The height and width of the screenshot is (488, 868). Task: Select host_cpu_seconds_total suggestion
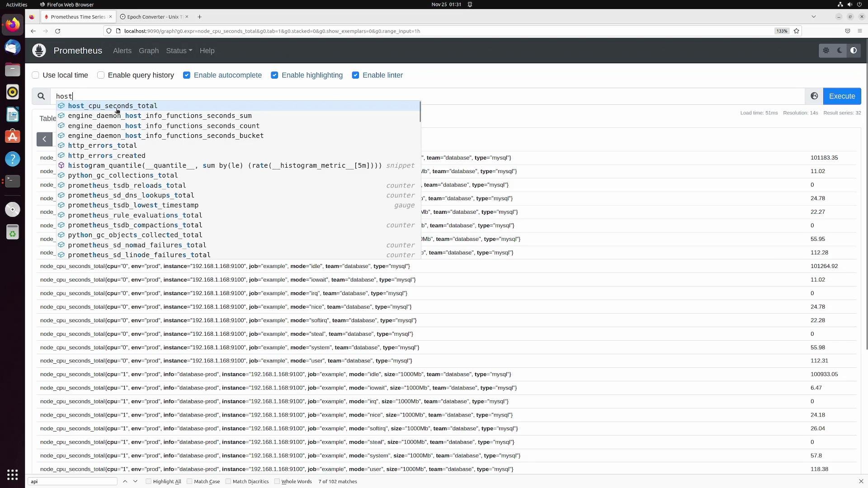[238, 106]
